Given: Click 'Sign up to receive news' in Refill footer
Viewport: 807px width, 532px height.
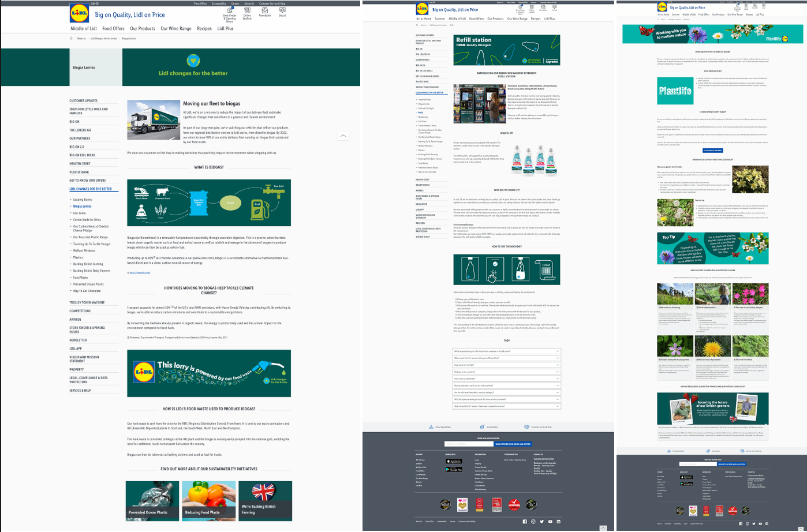Looking at the screenshot, I should [513, 444].
